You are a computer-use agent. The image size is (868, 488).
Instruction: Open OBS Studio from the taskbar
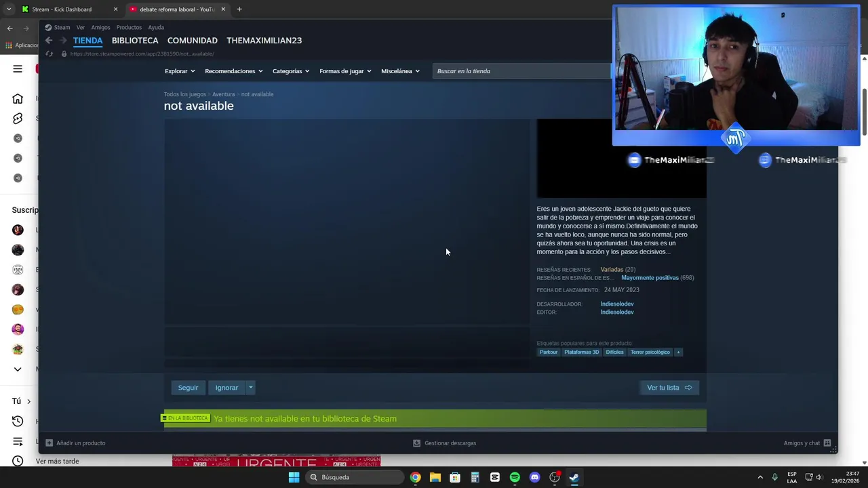point(555,477)
